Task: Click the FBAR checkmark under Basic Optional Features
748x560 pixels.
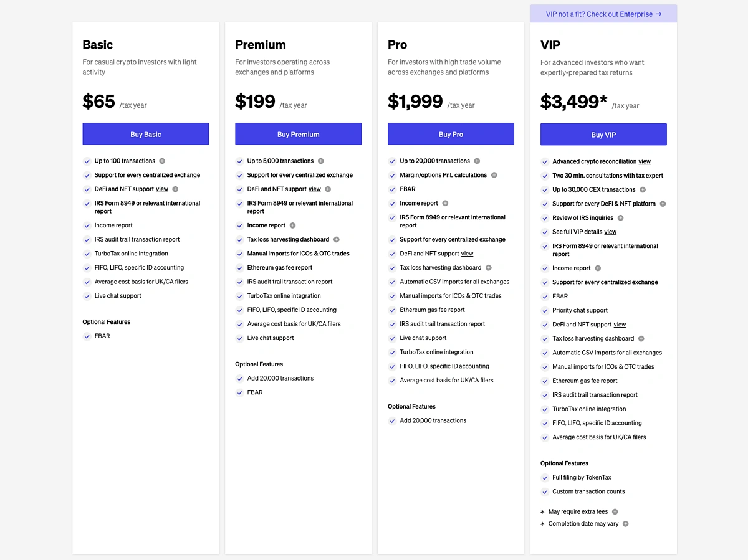Action: (87, 336)
